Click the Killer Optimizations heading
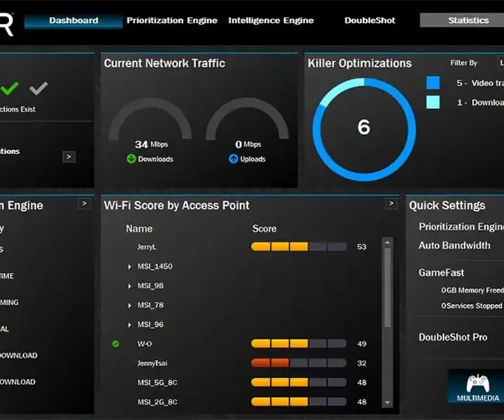Viewport: 504px width, 420px height. point(359,63)
